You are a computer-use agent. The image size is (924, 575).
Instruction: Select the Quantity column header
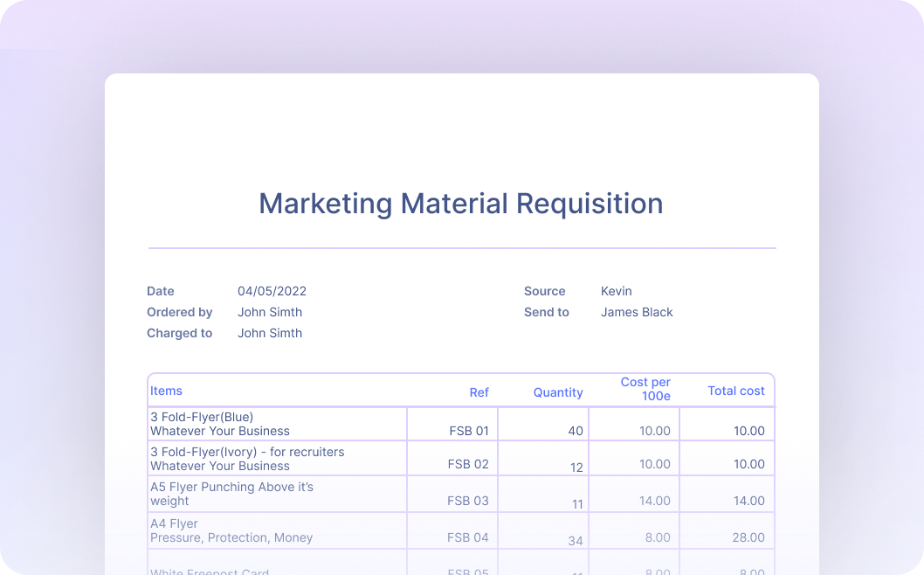pos(557,392)
